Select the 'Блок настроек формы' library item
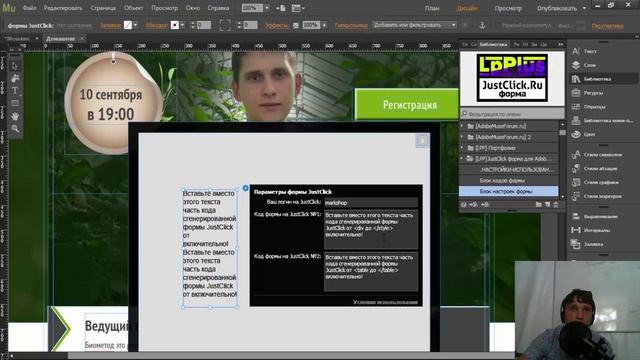The image size is (640, 360). coord(509,191)
